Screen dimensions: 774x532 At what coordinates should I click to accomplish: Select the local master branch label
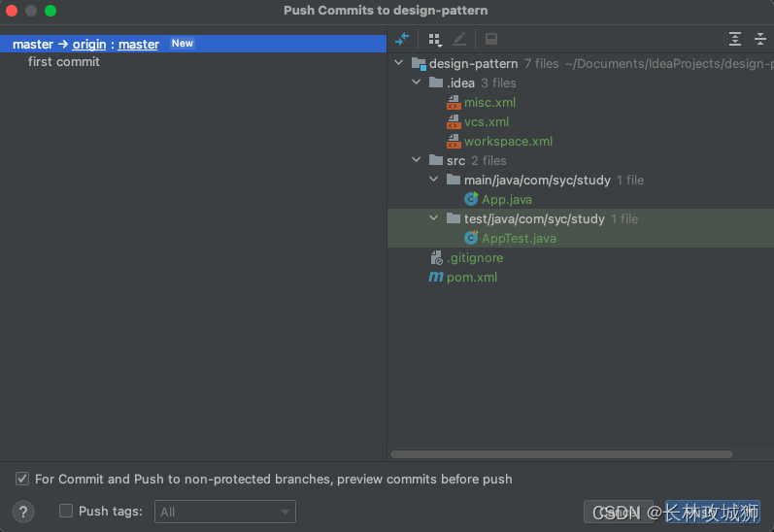click(x=33, y=44)
